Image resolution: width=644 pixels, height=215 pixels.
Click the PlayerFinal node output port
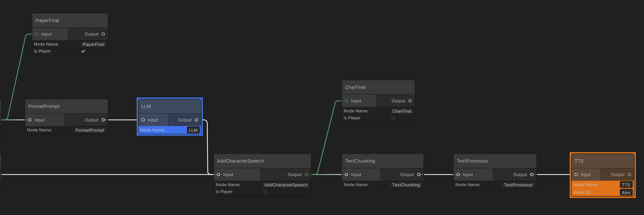tap(103, 34)
